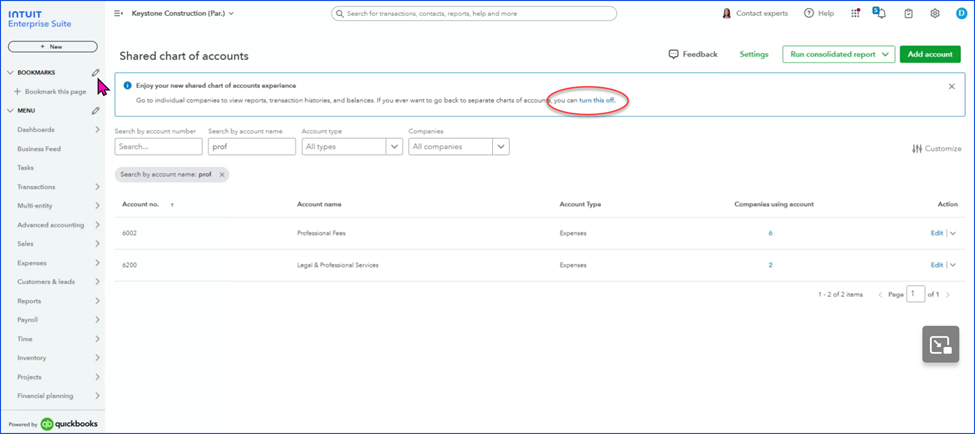The width and height of the screenshot is (975, 434).
Task: Dismiss the info banner
Action: pos(951,86)
